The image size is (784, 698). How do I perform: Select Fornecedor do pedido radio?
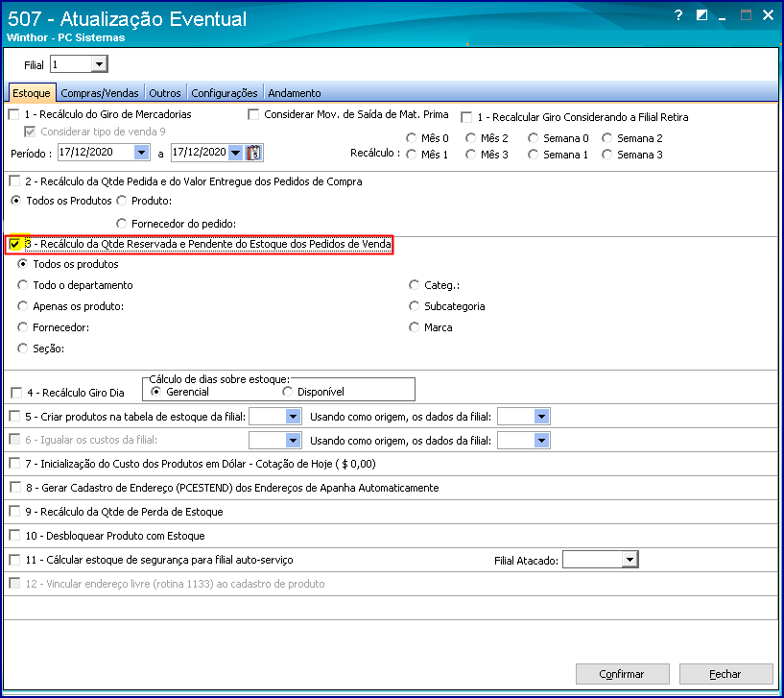[122, 223]
